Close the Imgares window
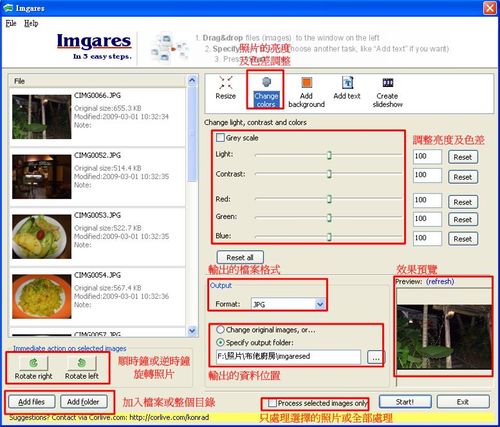500x427 pixels. [x=490, y=8]
